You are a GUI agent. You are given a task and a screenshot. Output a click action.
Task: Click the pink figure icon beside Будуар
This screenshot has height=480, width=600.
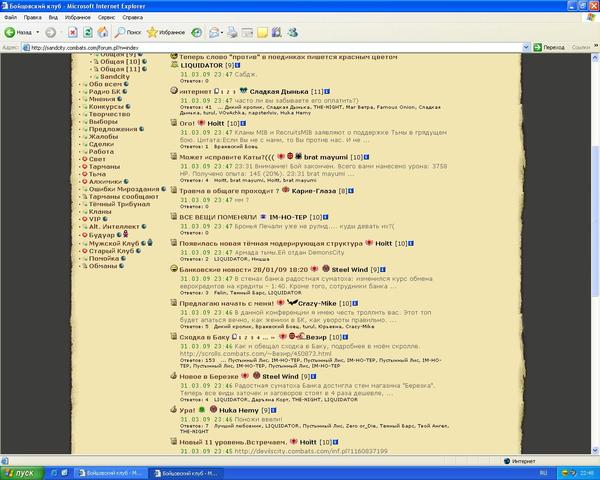[x=126, y=234]
